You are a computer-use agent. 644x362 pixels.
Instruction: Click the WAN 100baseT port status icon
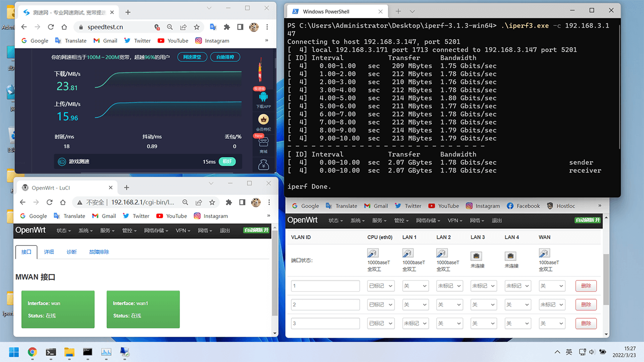(x=544, y=253)
